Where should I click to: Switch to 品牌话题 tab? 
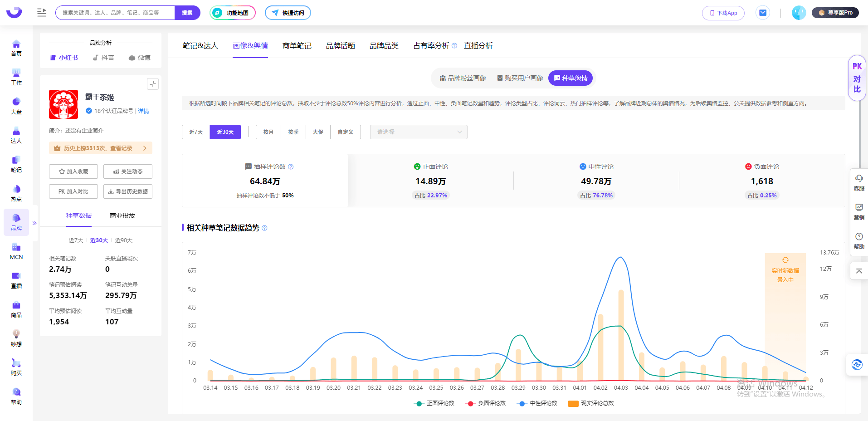click(341, 46)
